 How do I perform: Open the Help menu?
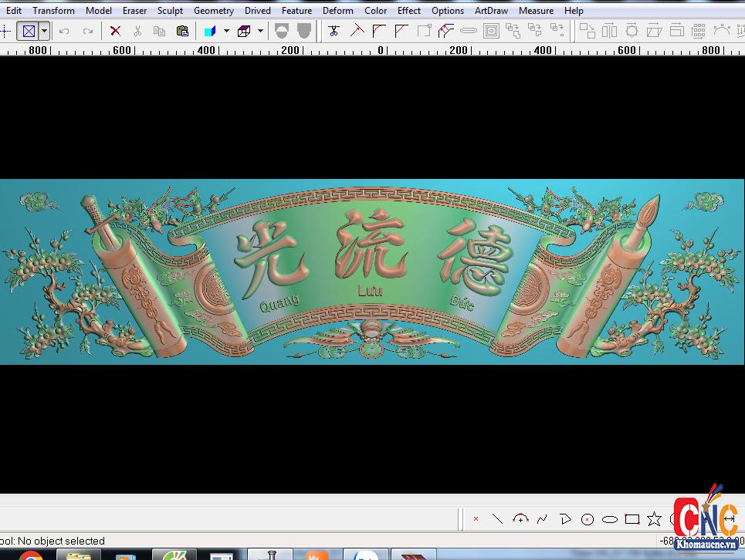pos(574,11)
